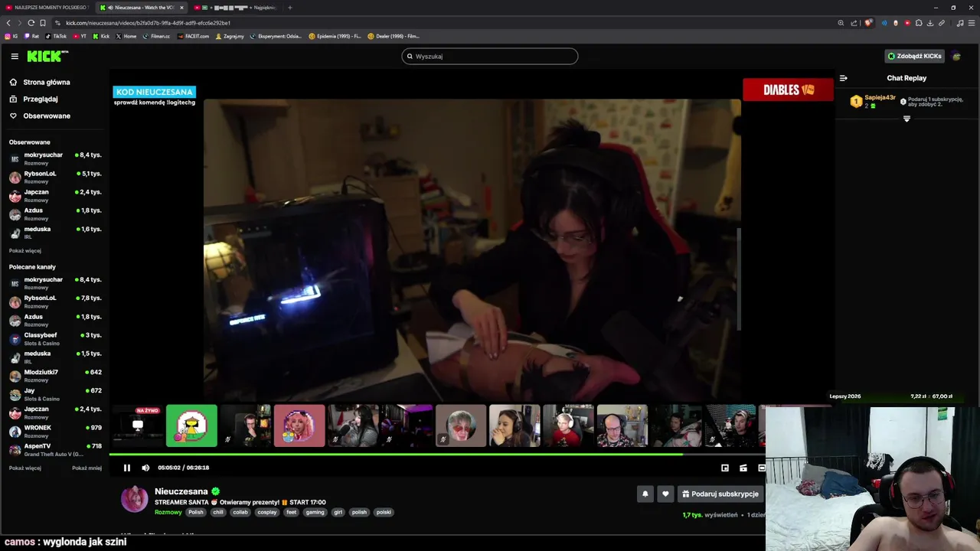
Task: Click the KICK logo
Action: tap(47, 56)
